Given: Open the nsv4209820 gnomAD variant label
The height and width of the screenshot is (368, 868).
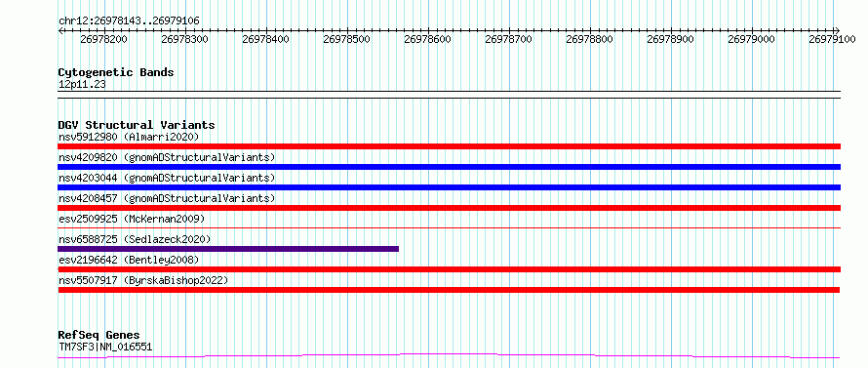Looking at the screenshot, I should click(x=167, y=157).
